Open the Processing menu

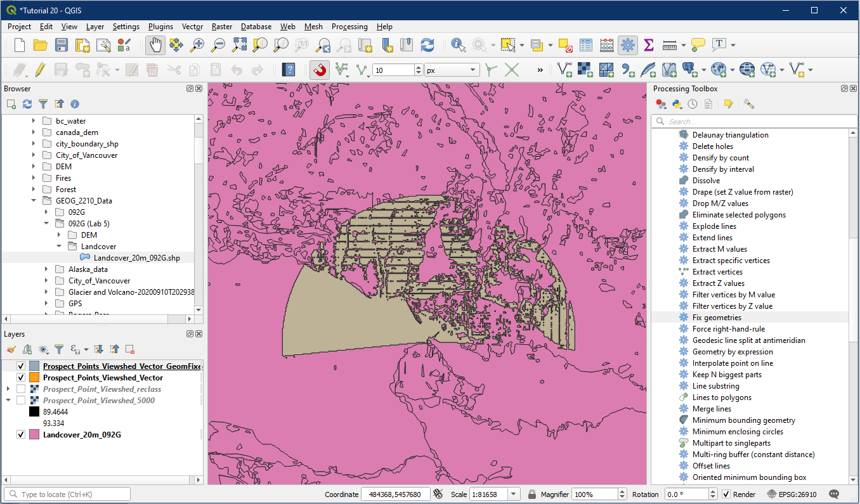pos(349,27)
